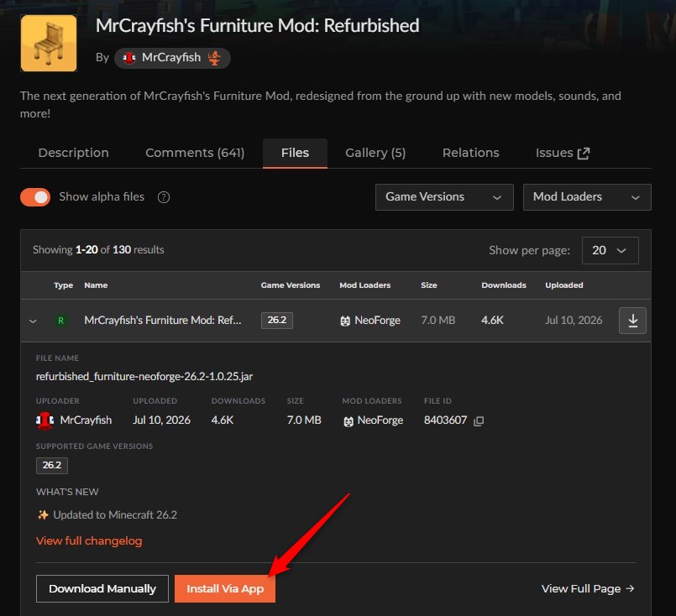The height and width of the screenshot is (616, 676).
Task: Click the Download Manually button
Action: tap(102, 589)
